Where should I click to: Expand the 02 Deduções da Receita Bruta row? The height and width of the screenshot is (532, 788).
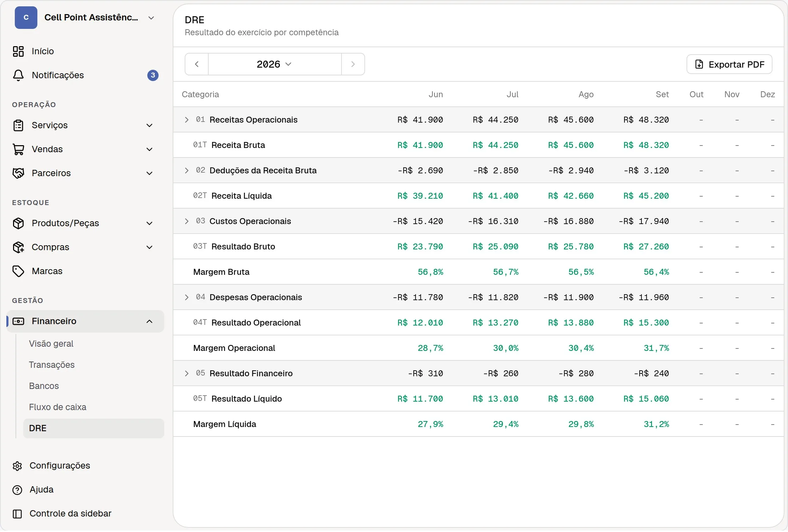pyautogui.click(x=187, y=171)
